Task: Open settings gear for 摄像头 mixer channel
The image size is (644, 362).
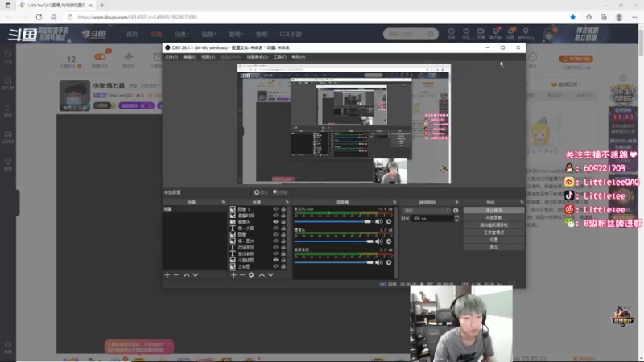Action: (x=389, y=241)
